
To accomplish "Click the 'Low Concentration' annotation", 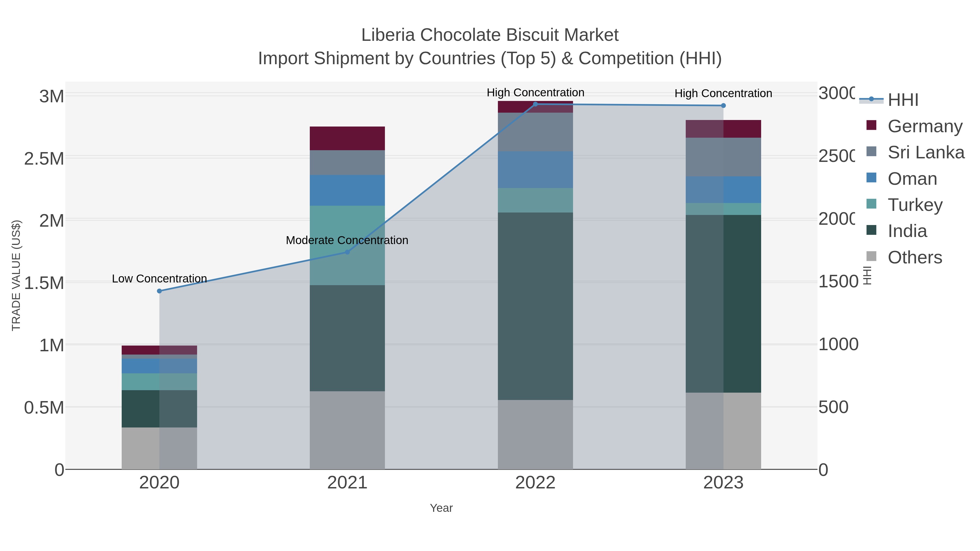I will tap(160, 279).
